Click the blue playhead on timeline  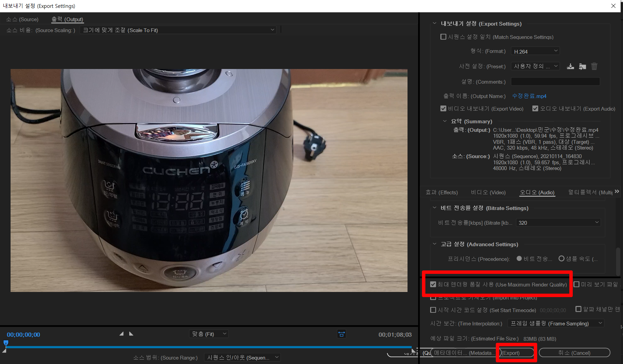coord(6,343)
